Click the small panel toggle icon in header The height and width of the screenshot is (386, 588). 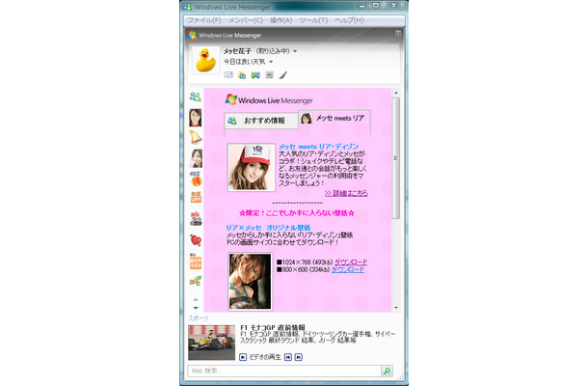click(398, 33)
